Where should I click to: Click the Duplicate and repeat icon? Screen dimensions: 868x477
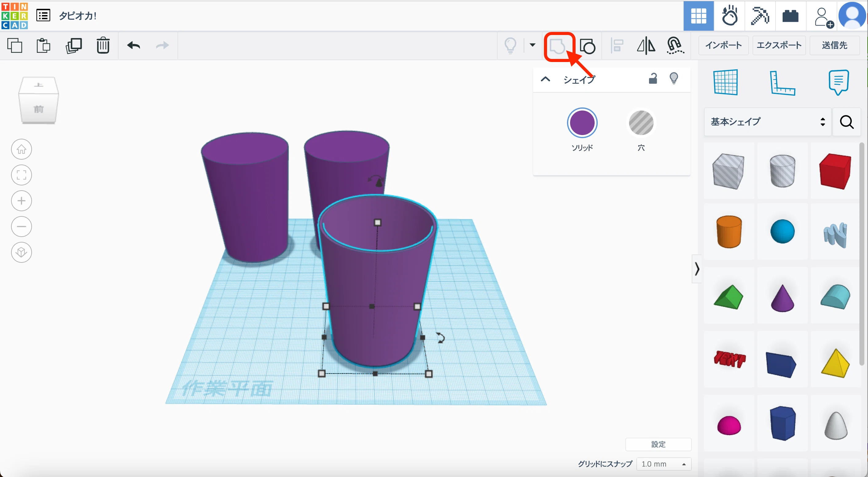73,45
